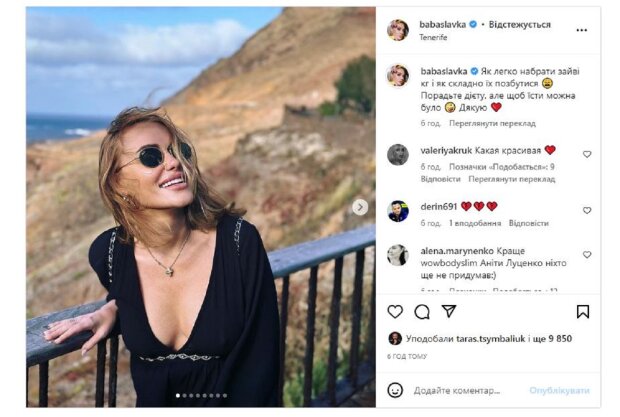The image size is (620, 417).
Task: Show the translation of valeriyakruk's comment
Action: coord(511,179)
